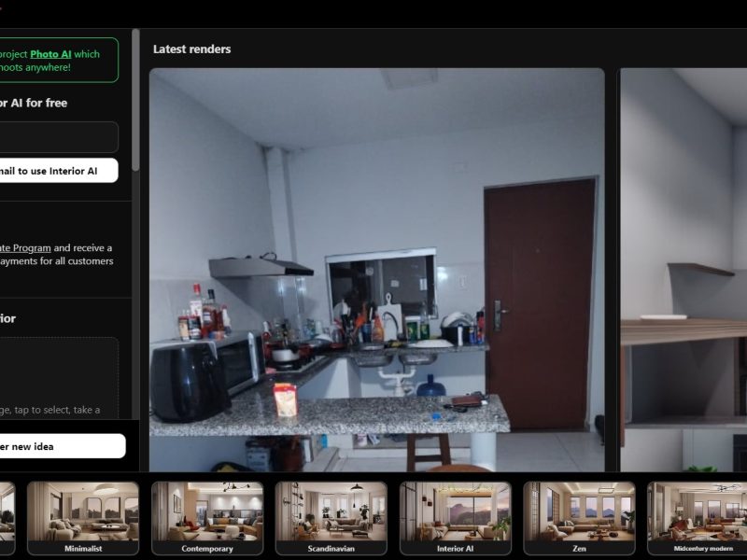The image size is (747, 560).
Task: Click the 'to use Interior AI' button
Action: click(59, 171)
